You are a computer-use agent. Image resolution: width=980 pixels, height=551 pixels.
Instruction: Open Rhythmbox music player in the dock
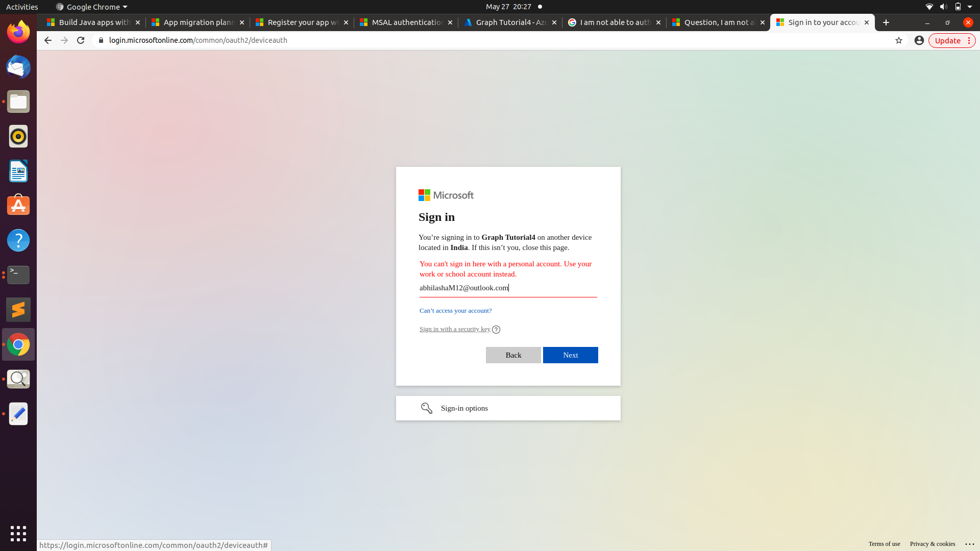coord(18,136)
